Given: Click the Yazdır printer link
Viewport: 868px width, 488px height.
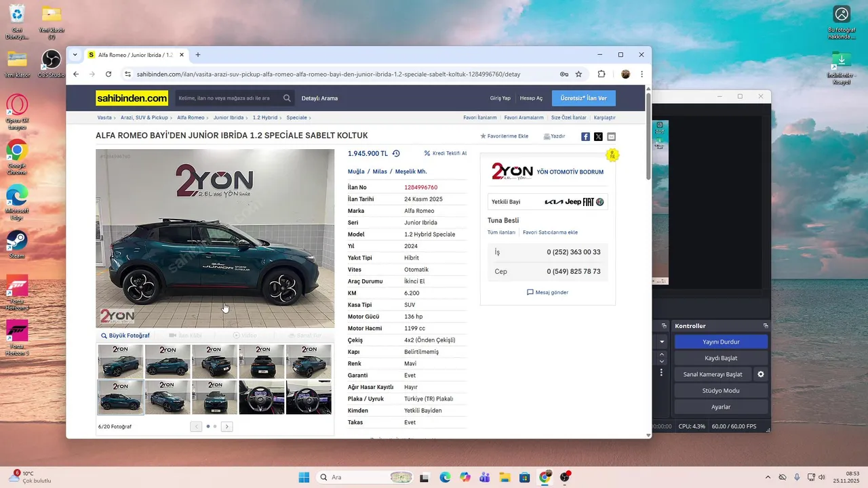Looking at the screenshot, I should click(x=554, y=136).
